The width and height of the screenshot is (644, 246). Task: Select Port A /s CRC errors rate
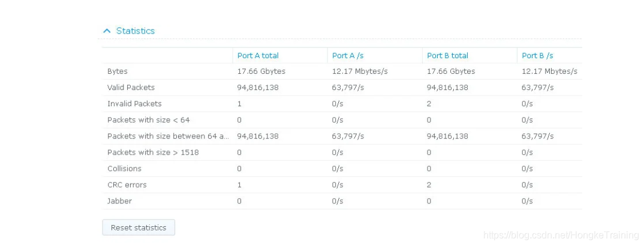(338, 185)
